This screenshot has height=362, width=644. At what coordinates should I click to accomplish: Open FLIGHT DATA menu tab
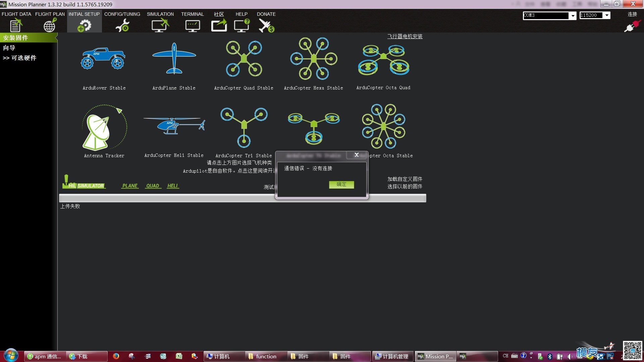point(16,14)
